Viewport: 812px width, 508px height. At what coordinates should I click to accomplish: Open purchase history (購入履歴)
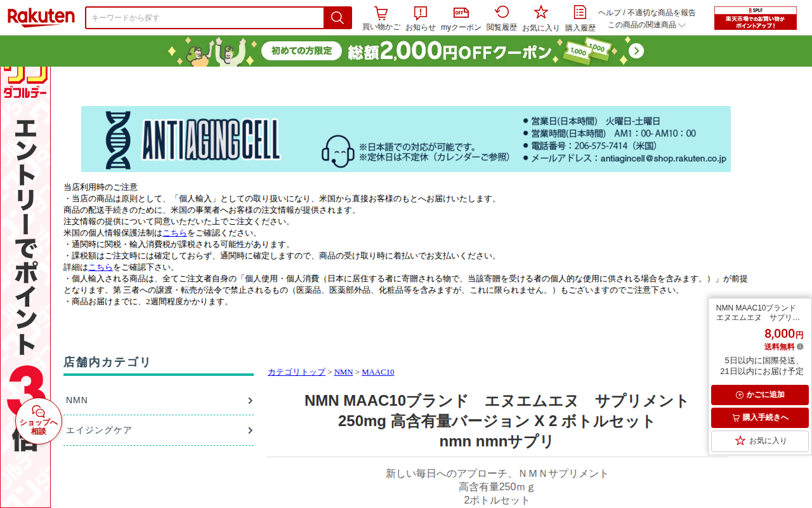[x=580, y=19]
